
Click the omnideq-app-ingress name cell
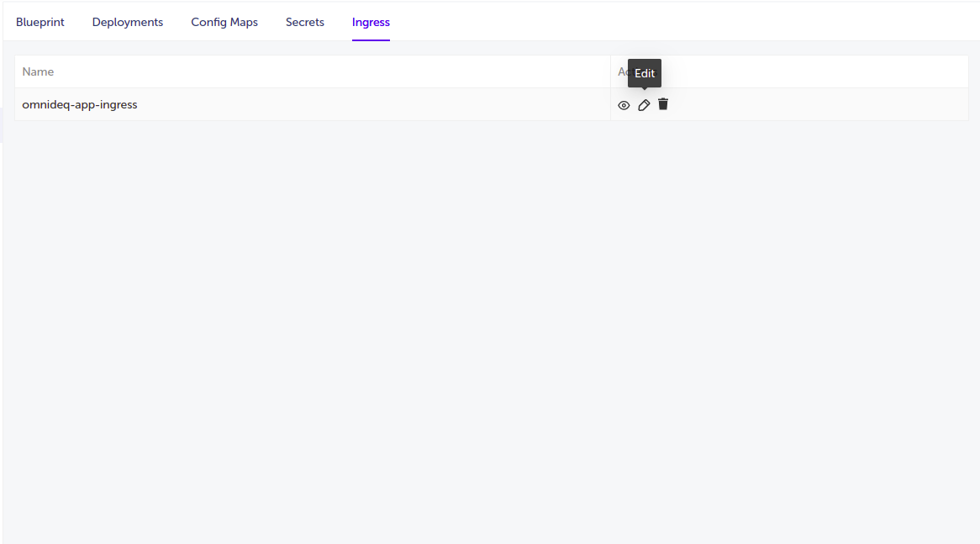(313, 104)
